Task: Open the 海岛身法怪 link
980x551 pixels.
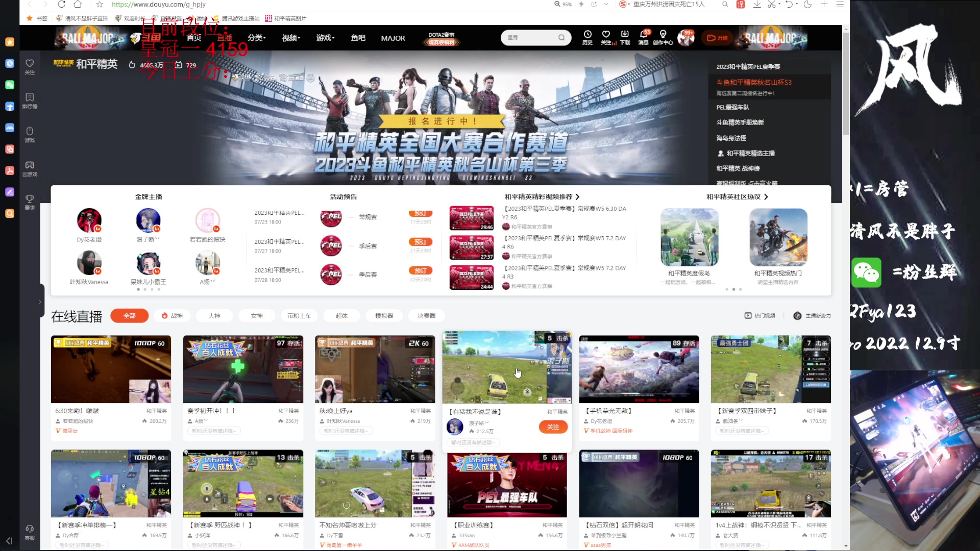Action: (x=731, y=138)
